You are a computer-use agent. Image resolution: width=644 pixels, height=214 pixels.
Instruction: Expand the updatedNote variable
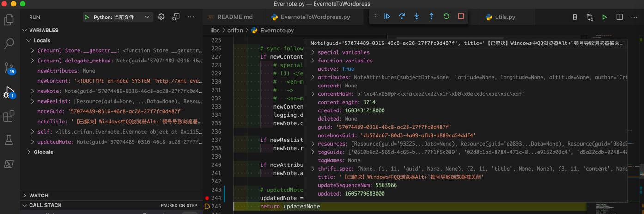click(x=32, y=142)
